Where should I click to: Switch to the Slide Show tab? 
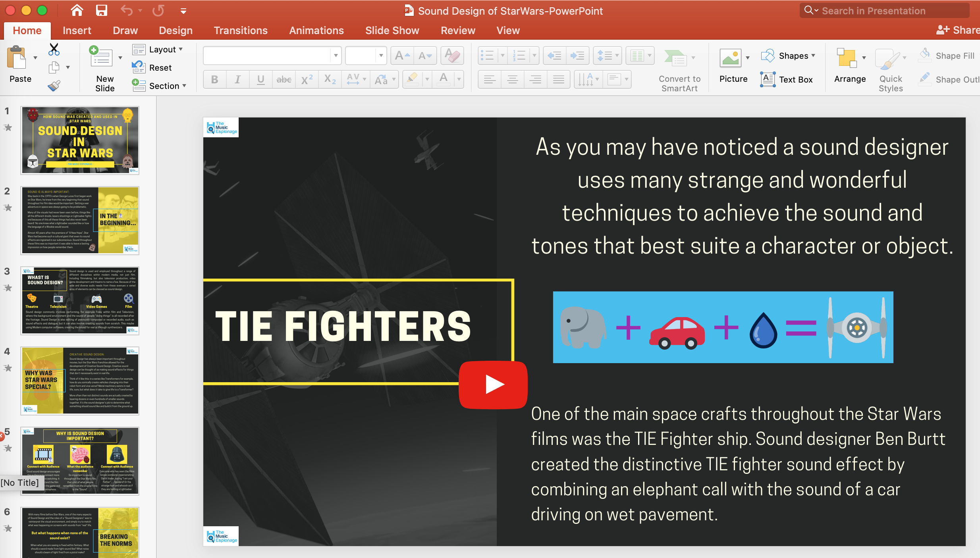[x=392, y=31]
